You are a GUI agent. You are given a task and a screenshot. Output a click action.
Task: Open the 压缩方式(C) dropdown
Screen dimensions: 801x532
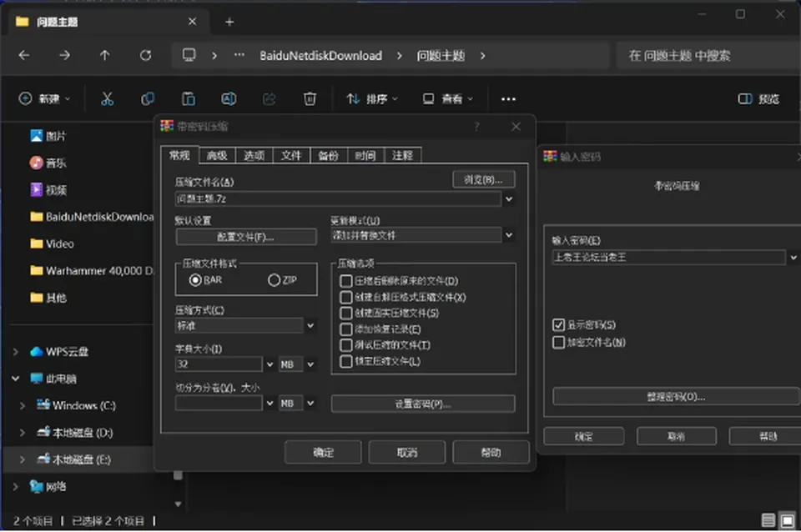pos(310,325)
